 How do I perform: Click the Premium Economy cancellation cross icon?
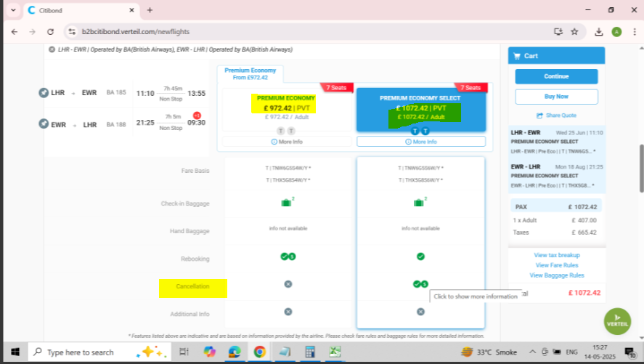click(288, 284)
